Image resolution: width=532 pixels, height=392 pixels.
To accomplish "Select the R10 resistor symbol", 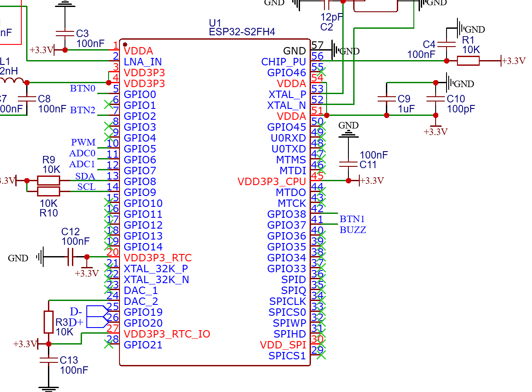I will pyautogui.click(x=48, y=191).
